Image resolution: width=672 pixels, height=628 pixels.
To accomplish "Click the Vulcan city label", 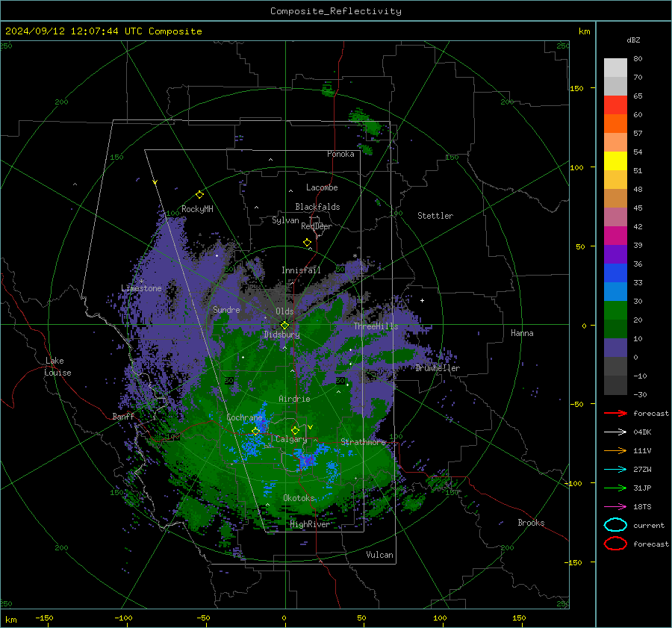I will click(379, 555).
